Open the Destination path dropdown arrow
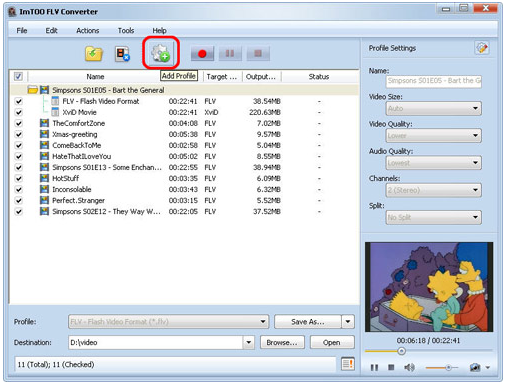This screenshot has height=384, width=507. click(x=249, y=342)
